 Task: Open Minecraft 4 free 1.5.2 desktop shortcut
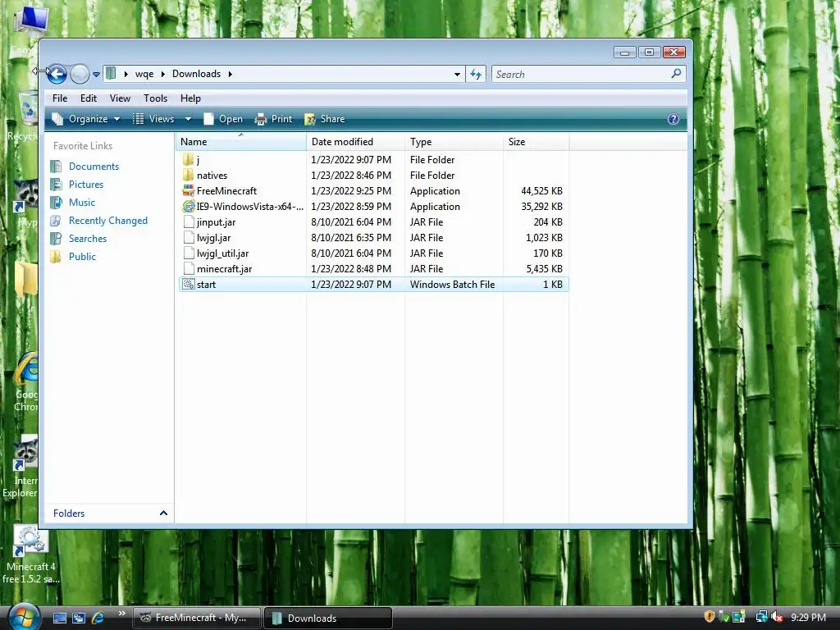click(x=30, y=555)
